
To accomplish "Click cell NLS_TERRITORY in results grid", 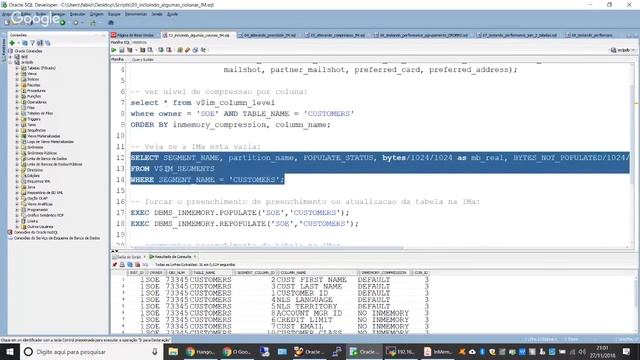I will tap(307, 307).
